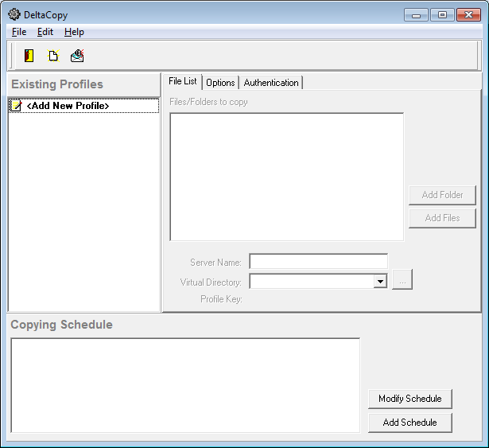489x448 pixels.
Task: Open the Edit menu
Action: click(x=45, y=32)
